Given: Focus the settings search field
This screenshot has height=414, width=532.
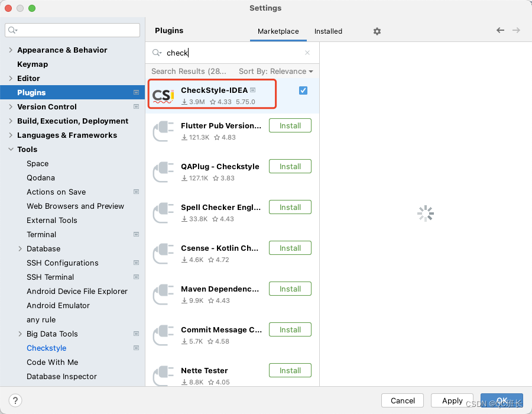Looking at the screenshot, I should tap(73, 30).
